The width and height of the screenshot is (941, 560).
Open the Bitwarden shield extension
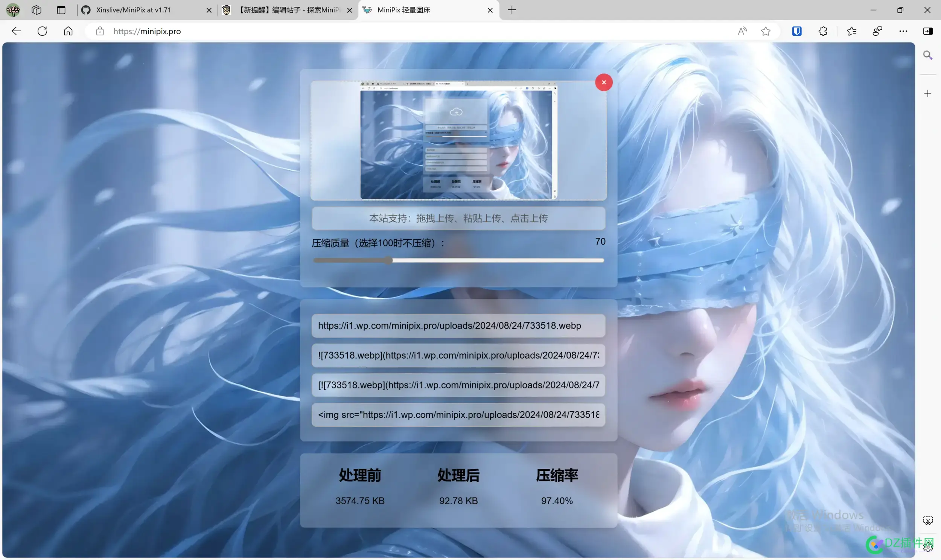tap(796, 31)
